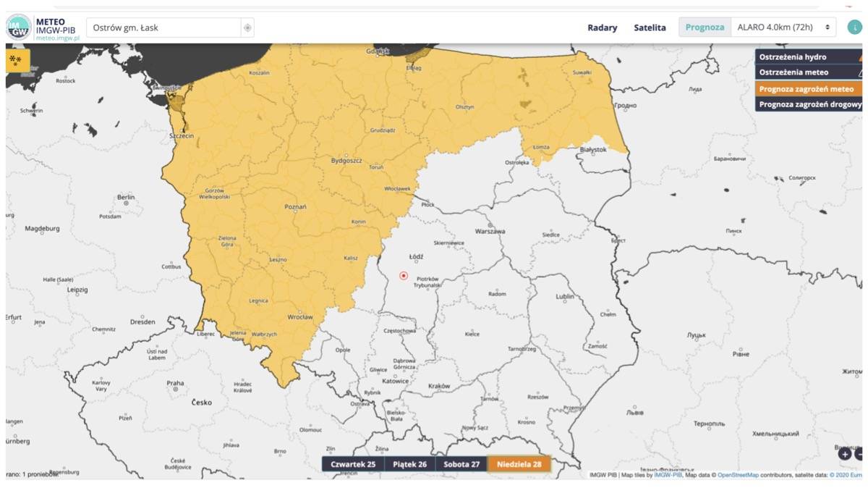Image resolution: width=868 pixels, height=488 pixels.
Task: Toggle the Ostrzeżenia meteo layer
Action: pos(793,73)
